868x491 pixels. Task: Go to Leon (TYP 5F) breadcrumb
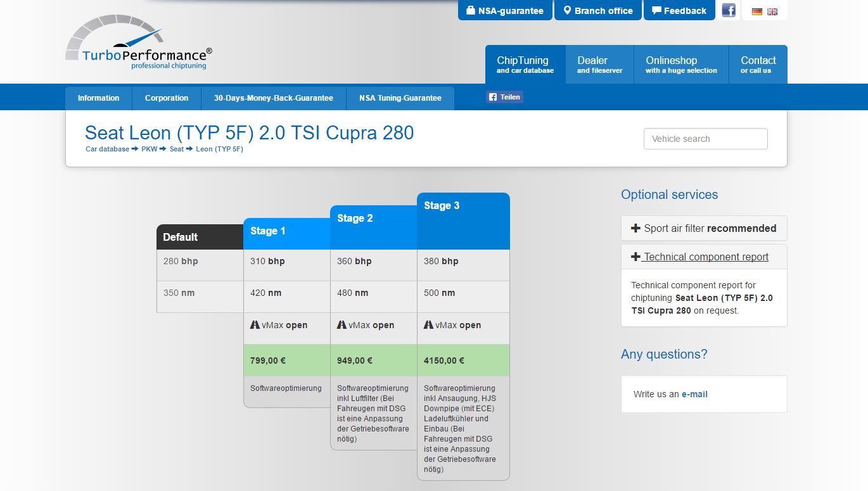tap(219, 150)
